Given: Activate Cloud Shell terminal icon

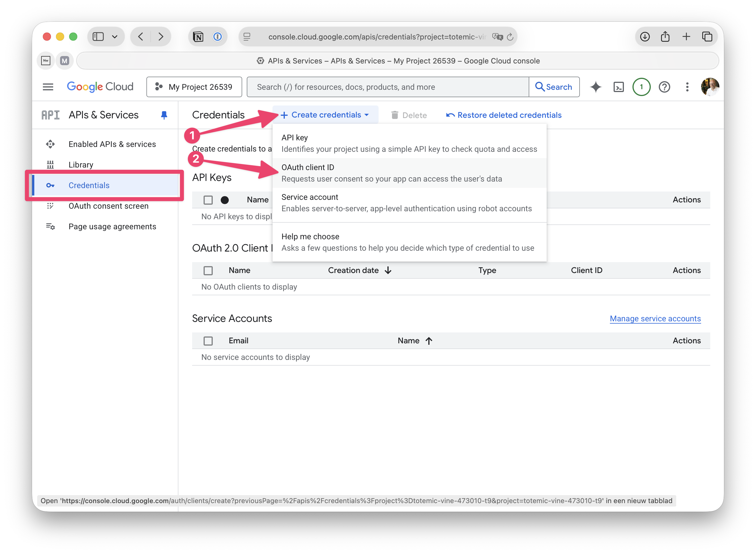Looking at the screenshot, I should click(618, 87).
